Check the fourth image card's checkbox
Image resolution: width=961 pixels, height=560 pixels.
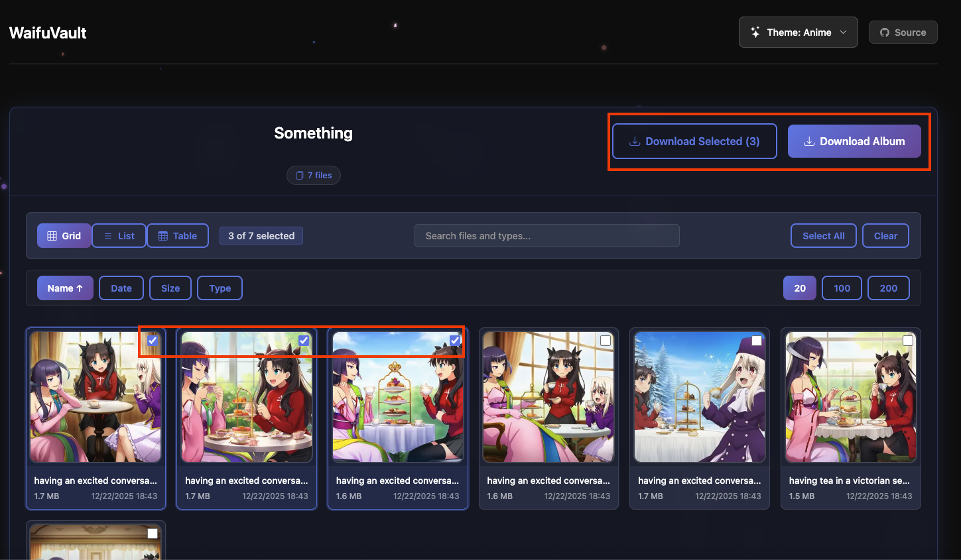click(606, 341)
